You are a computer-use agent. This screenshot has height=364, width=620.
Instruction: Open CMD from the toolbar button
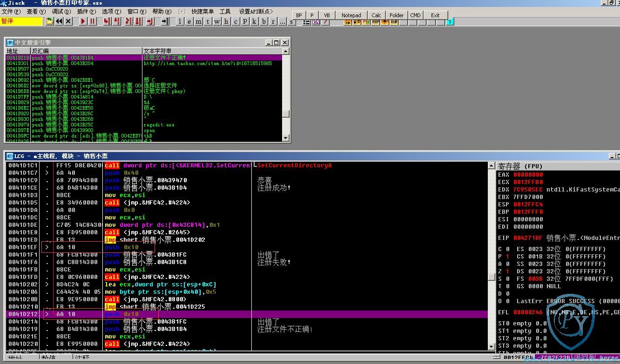[x=415, y=15]
